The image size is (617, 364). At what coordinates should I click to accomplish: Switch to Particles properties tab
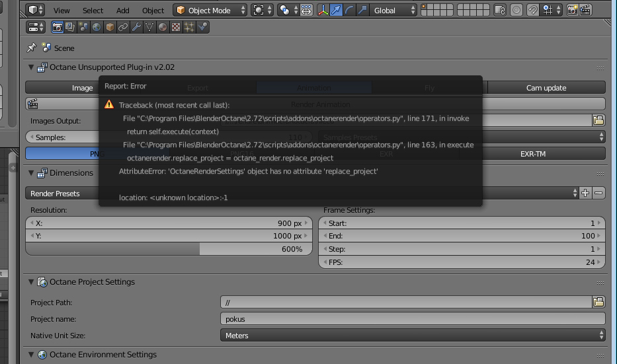pos(189,27)
